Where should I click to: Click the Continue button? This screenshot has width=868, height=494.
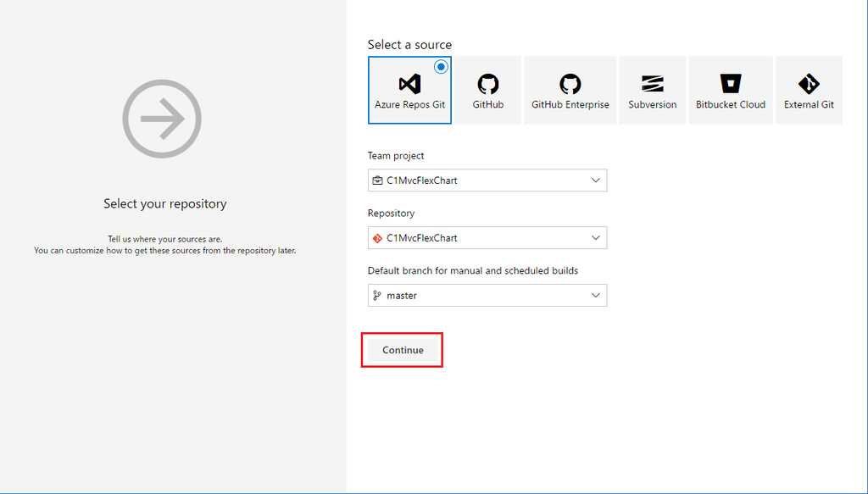[x=403, y=350]
